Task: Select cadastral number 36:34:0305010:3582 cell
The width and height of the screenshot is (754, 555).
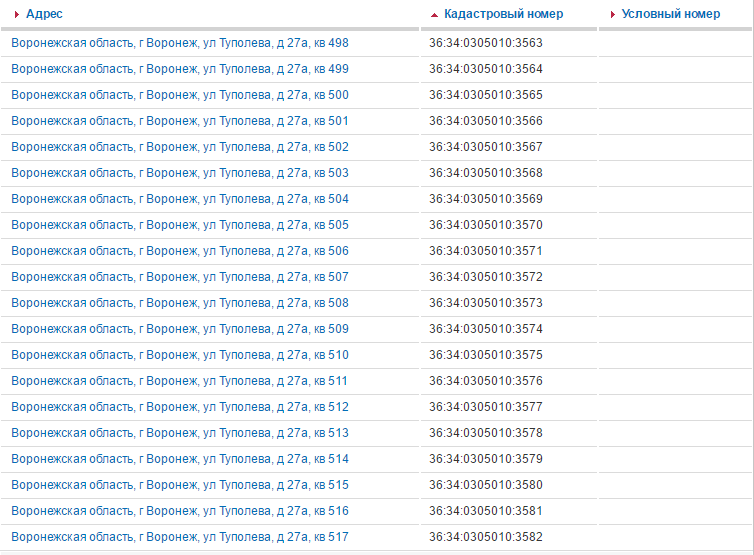Action: point(485,537)
